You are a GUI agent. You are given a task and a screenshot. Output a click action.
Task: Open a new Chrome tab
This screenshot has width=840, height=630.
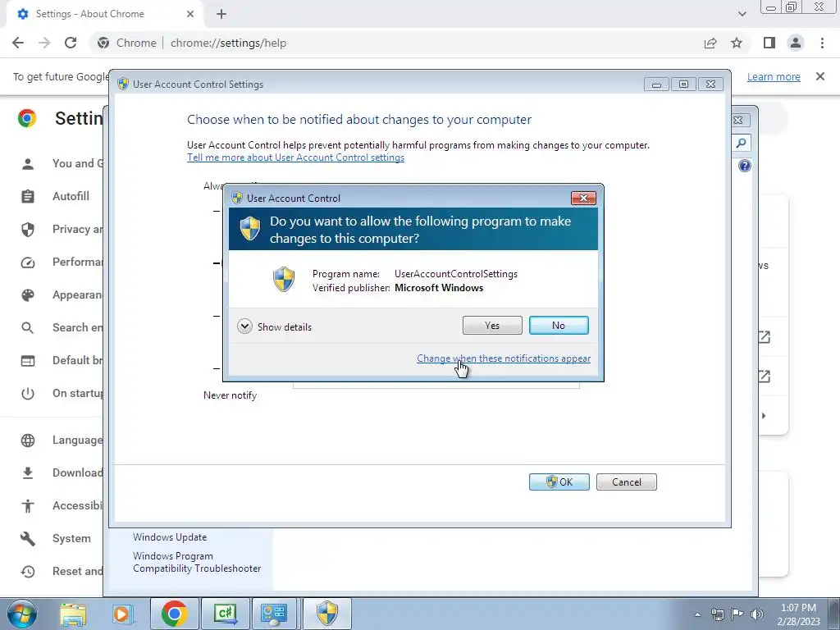221,14
